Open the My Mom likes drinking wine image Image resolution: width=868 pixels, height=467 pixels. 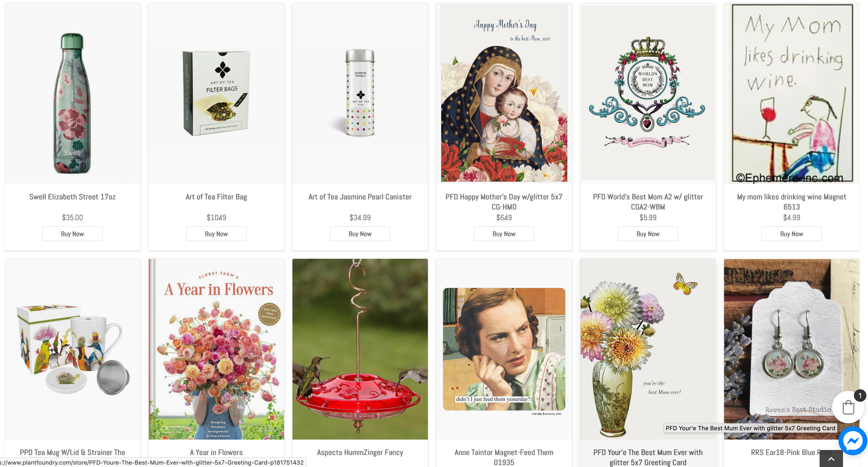coord(792,93)
